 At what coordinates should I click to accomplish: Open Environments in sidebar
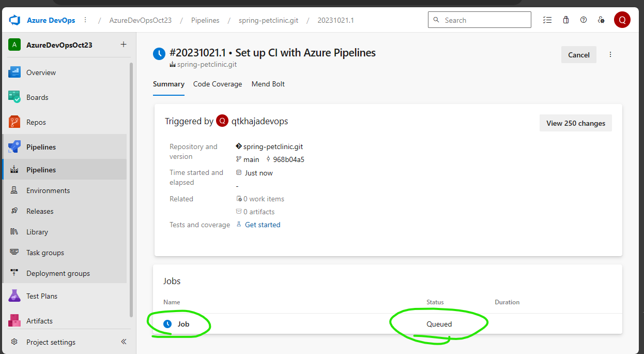(65, 190)
